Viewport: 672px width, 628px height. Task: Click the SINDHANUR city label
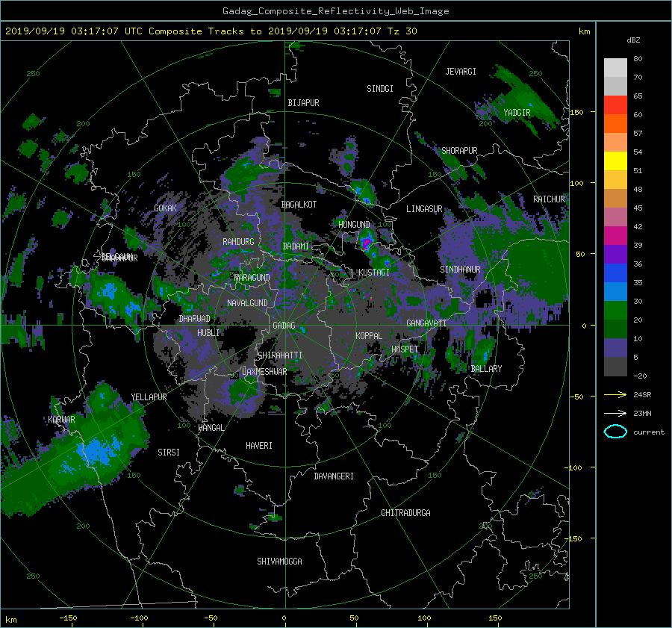460,270
